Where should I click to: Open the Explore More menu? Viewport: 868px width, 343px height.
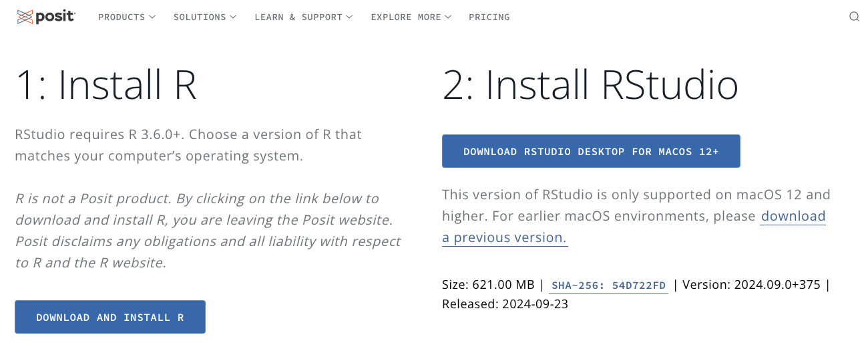click(x=406, y=17)
